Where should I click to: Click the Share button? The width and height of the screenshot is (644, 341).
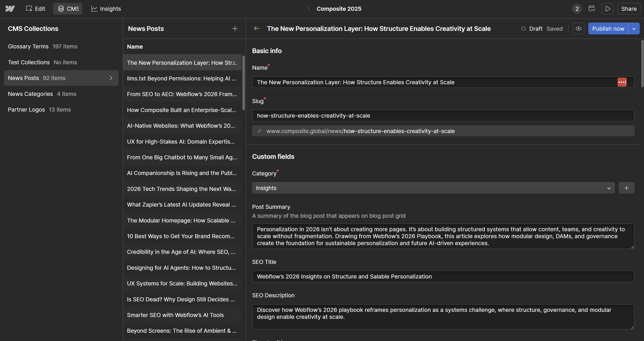629,9
